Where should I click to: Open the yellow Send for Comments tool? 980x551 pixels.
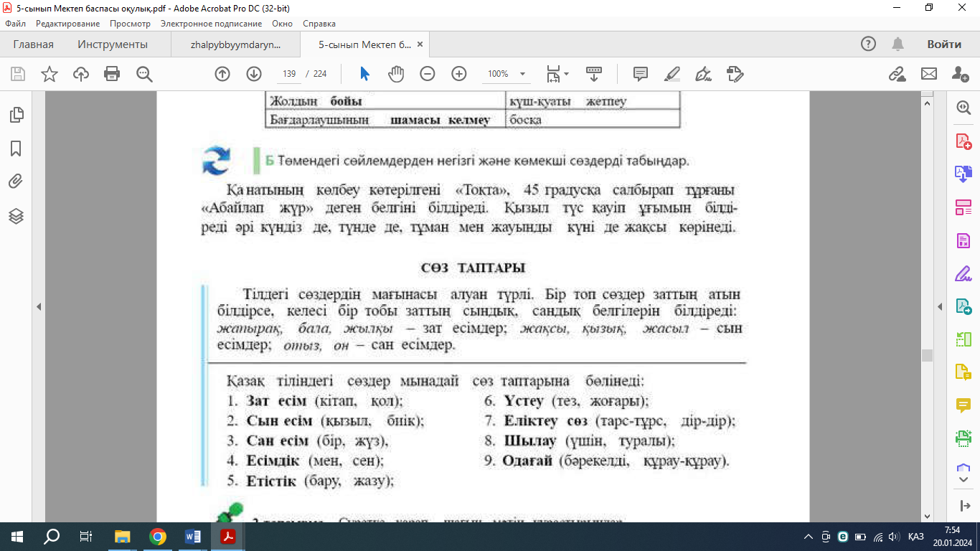point(963,372)
